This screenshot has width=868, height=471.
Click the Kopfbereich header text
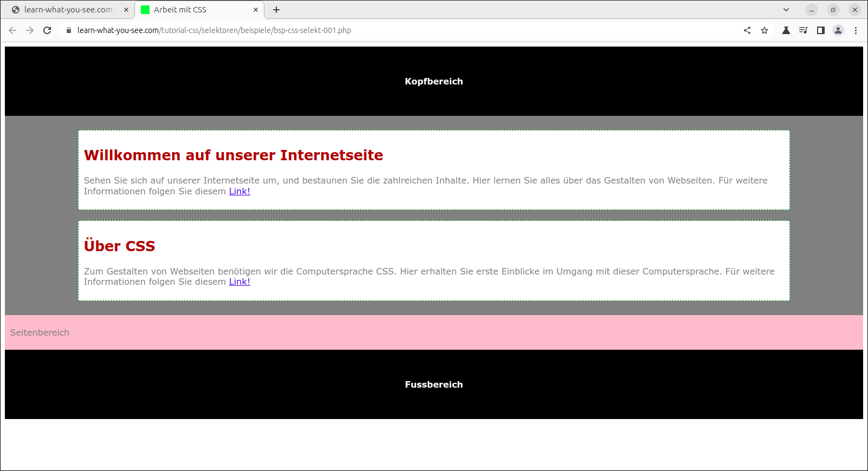tap(434, 81)
